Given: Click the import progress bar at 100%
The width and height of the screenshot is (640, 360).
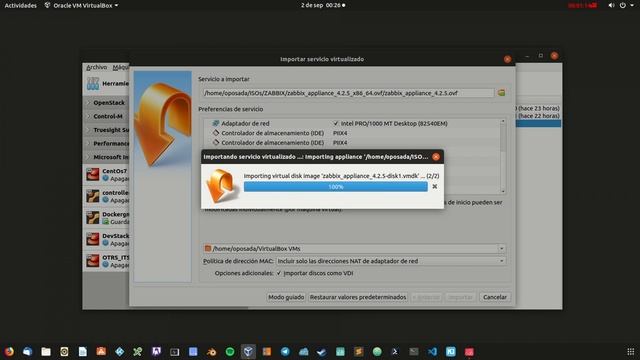Looking at the screenshot, I should pyautogui.click(x=336, y=187).
